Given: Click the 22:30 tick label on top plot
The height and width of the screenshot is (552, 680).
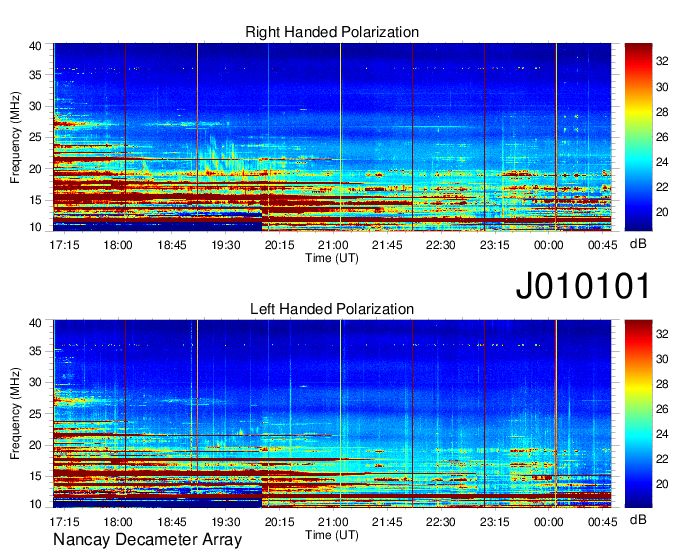Looking at the screenshot, I should (441, 245).
